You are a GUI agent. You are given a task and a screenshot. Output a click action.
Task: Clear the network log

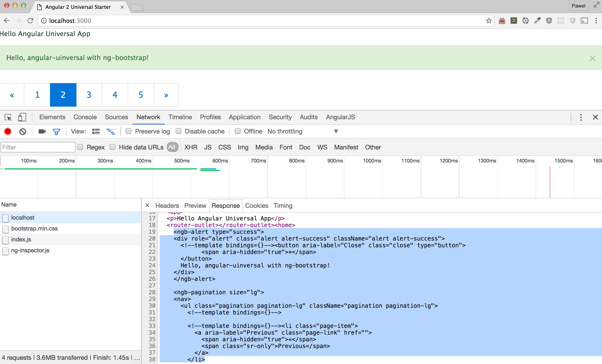pyautogui.click(x=23, y=132)
